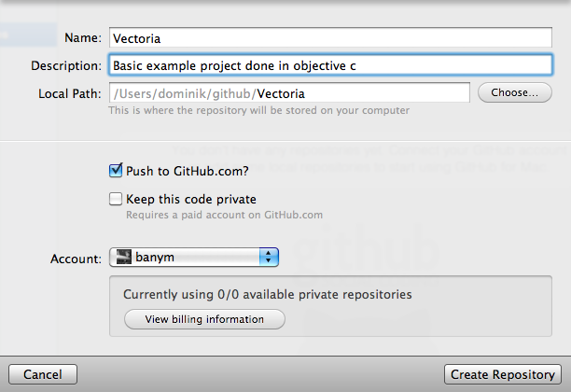Click the Create Repository button
Screen dimensions: 571x392
[x=503, y=374]
